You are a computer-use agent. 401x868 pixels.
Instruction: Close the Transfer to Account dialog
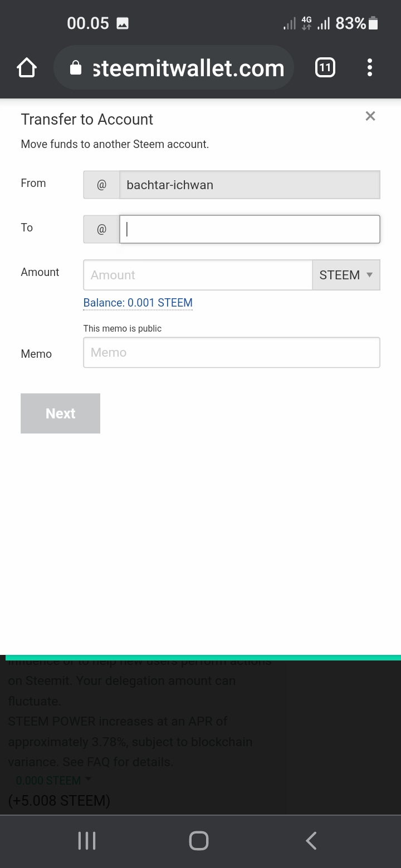pyautogui.click(x=370, y=116)
